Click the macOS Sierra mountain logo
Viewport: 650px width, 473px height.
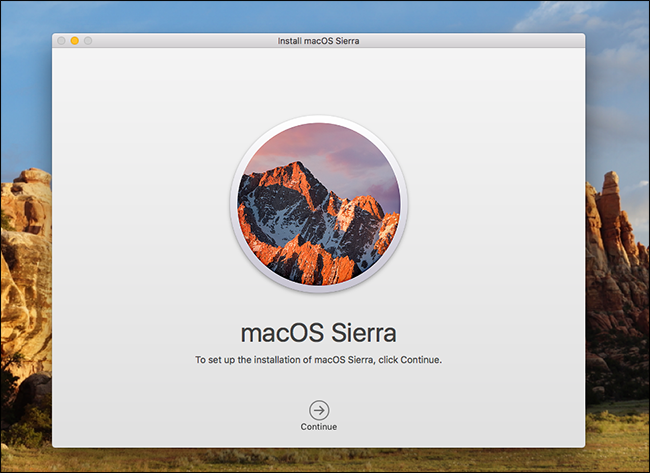[x=319, y=204]
